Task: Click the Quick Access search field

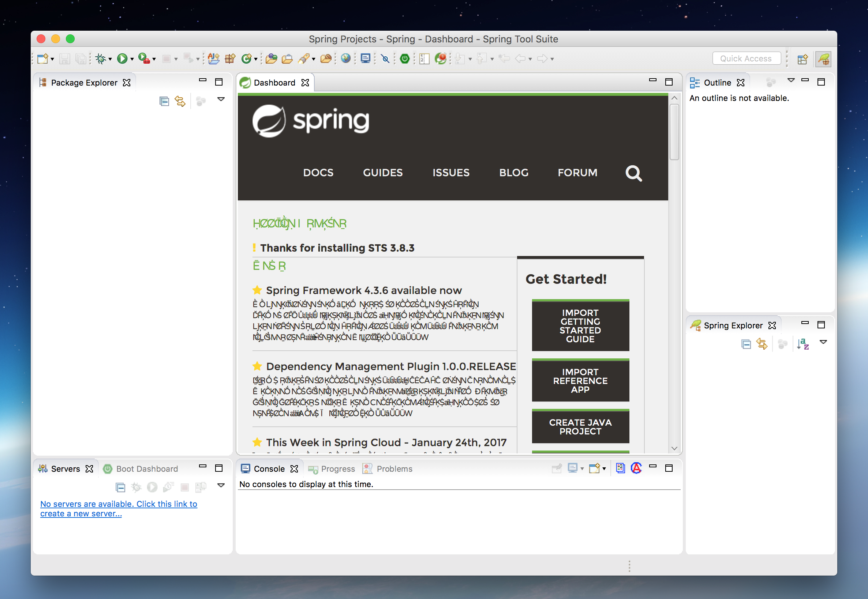Action: pos(746,59)
